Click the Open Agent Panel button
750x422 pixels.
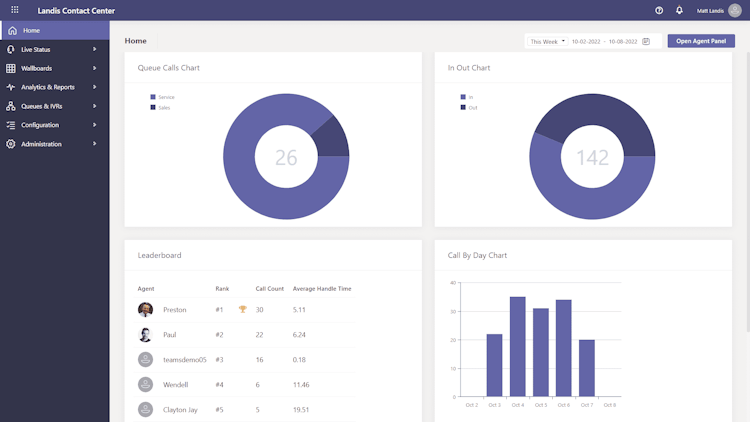(x=701, y=41)
